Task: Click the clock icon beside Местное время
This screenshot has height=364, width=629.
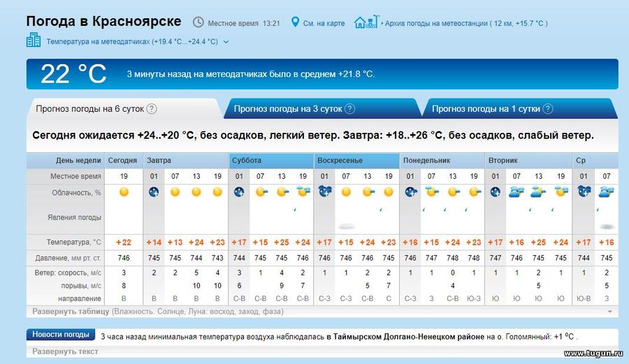Action: pos(198,22)
